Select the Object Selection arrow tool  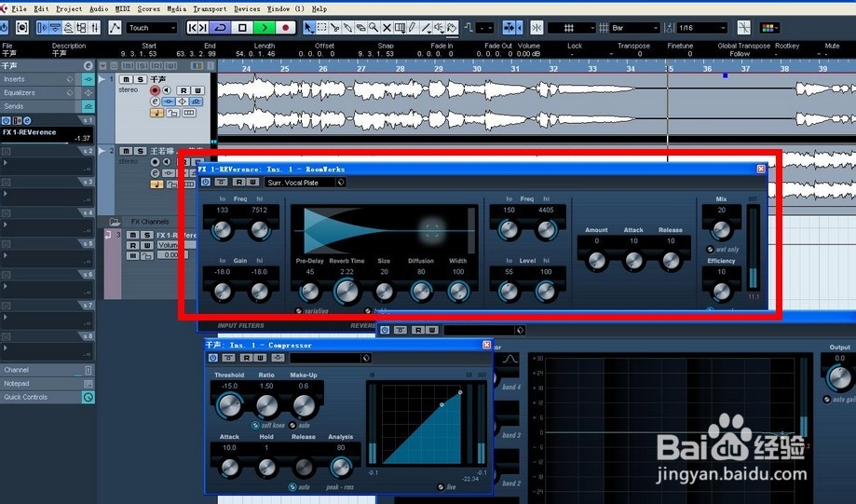click(308, 28)
